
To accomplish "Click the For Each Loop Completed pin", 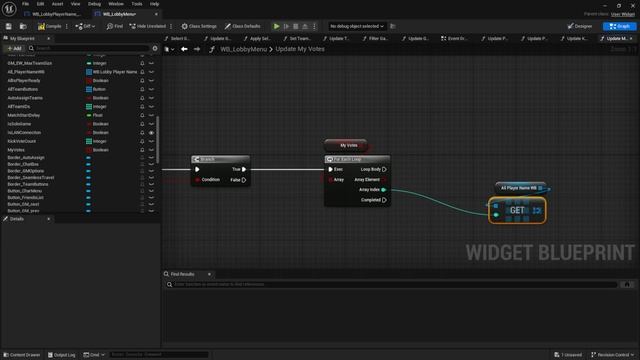I will pyautogui.click(x=384, y=200).
